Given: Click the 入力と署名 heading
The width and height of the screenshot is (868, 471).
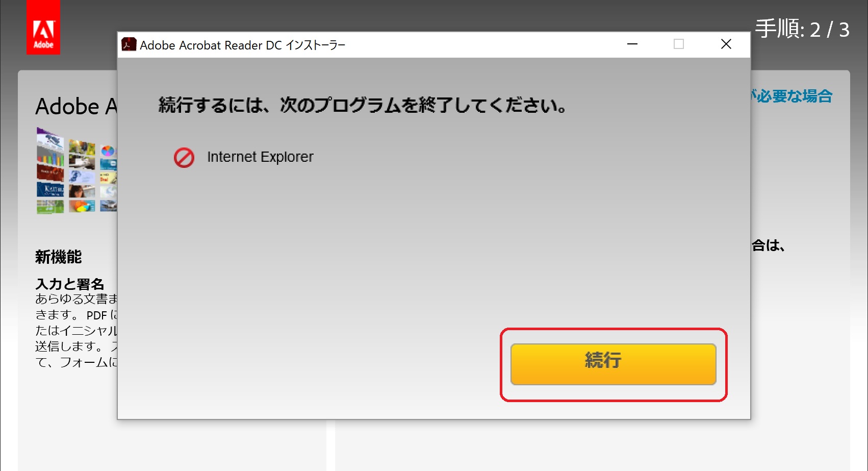Looking at the screenshot, I should click(70, 284).
